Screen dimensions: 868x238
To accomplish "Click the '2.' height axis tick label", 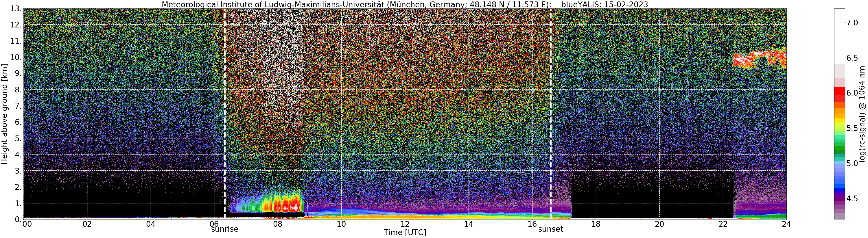I will [18, 187].
